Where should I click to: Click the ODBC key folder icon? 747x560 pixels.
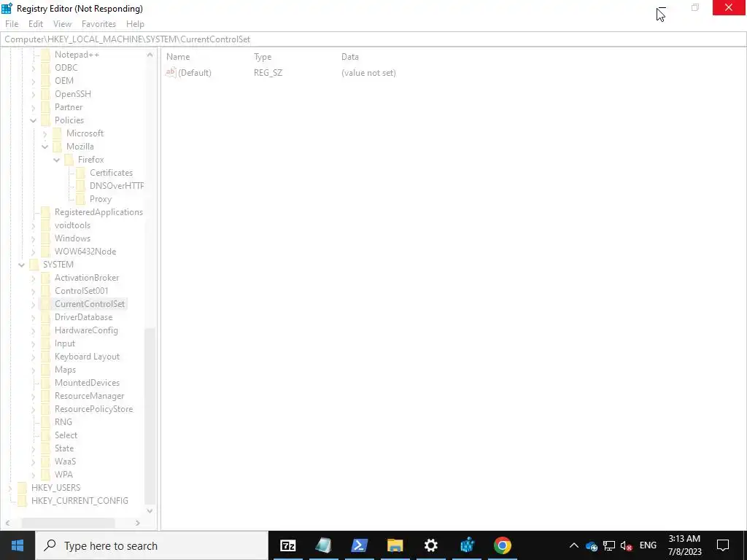[x=46, y=68]
